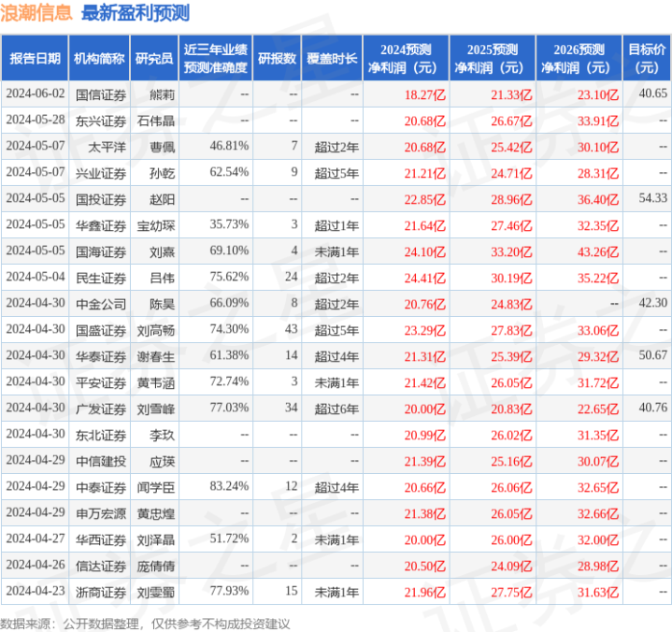Image resolution: width=672 pixels, height=632 pixels.
Task: Click accuracy value 77.93%
Action: [x=229, y=591]
